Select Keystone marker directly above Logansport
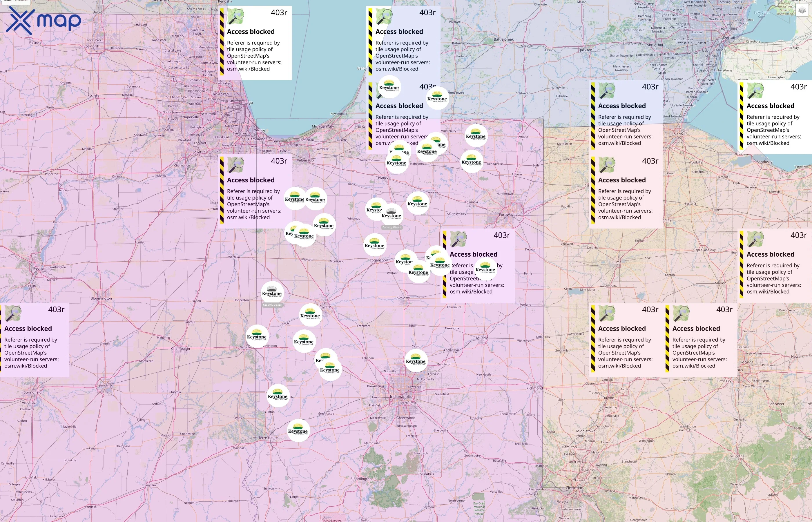This screenshot has width=812, height=522. [374, 245]
